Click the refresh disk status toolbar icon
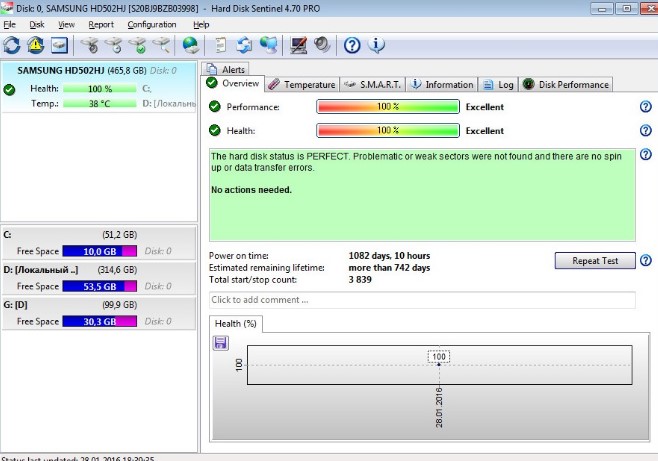The width and height of the screenshot is (658, 461). (x=12, y=45)
